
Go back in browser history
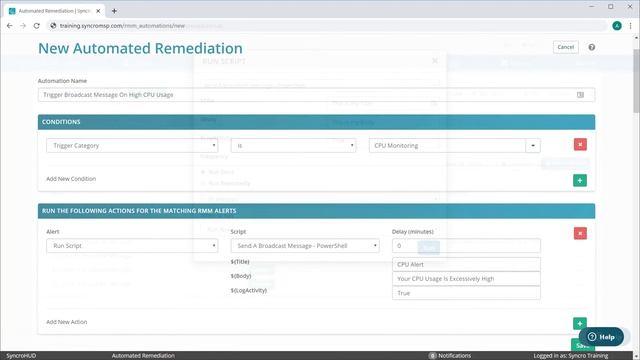(x=10, y=26)
